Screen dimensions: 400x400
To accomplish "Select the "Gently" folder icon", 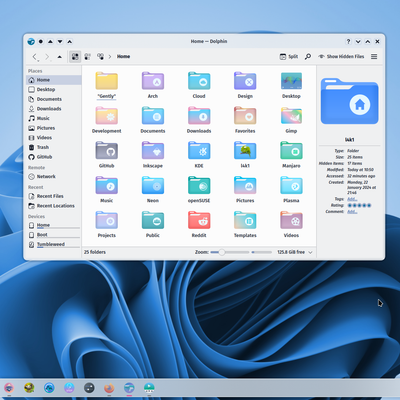I will tap(107, 81).
